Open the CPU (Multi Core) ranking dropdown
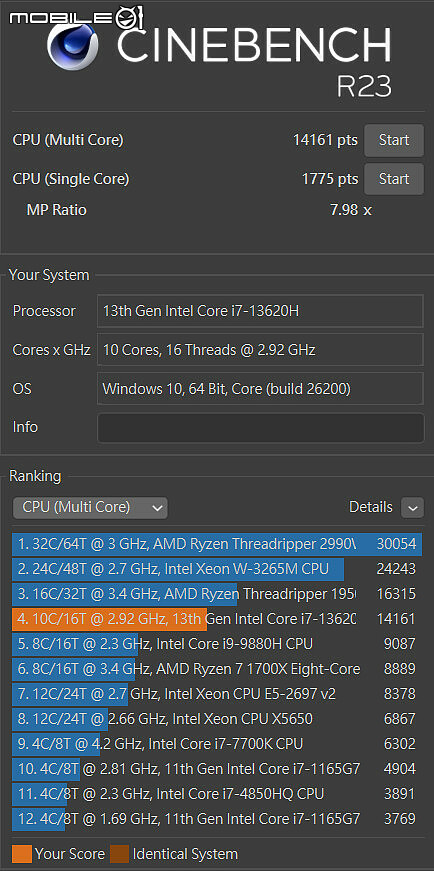Screen dimensions: 434x871 90,507
